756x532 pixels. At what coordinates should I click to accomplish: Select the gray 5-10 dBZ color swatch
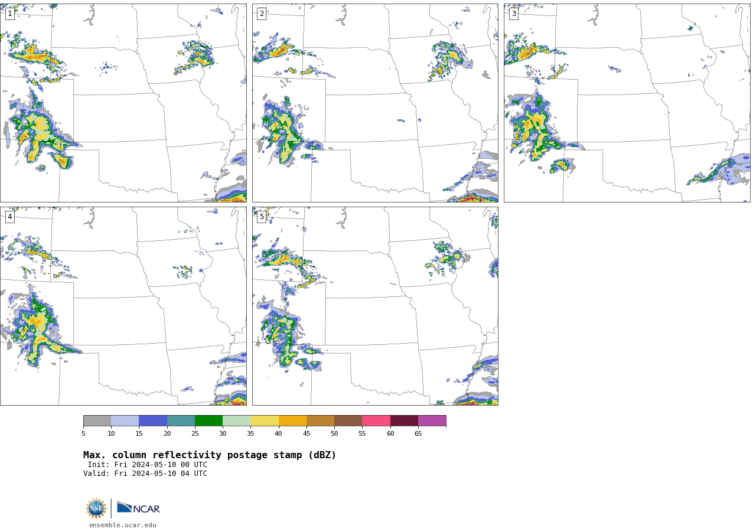[97, 421]
